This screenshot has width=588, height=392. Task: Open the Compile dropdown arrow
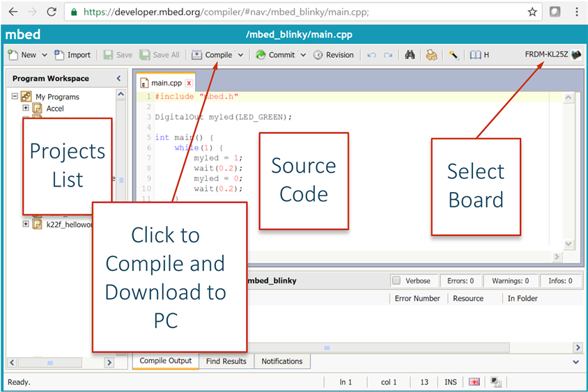click(x=241, y=55)
